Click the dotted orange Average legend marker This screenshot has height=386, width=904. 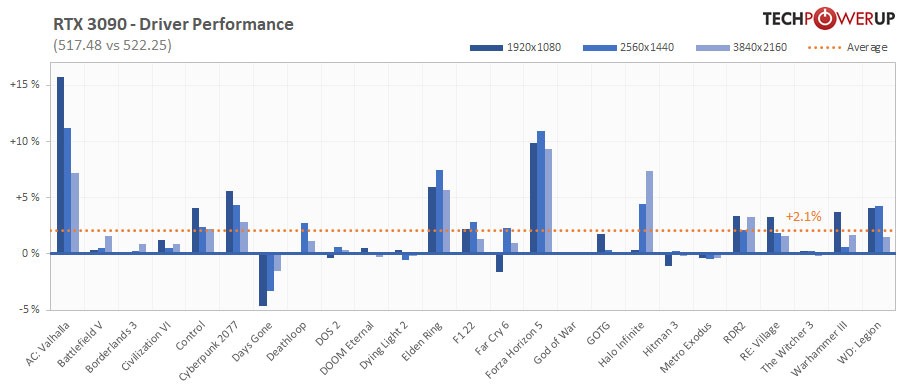824,47
